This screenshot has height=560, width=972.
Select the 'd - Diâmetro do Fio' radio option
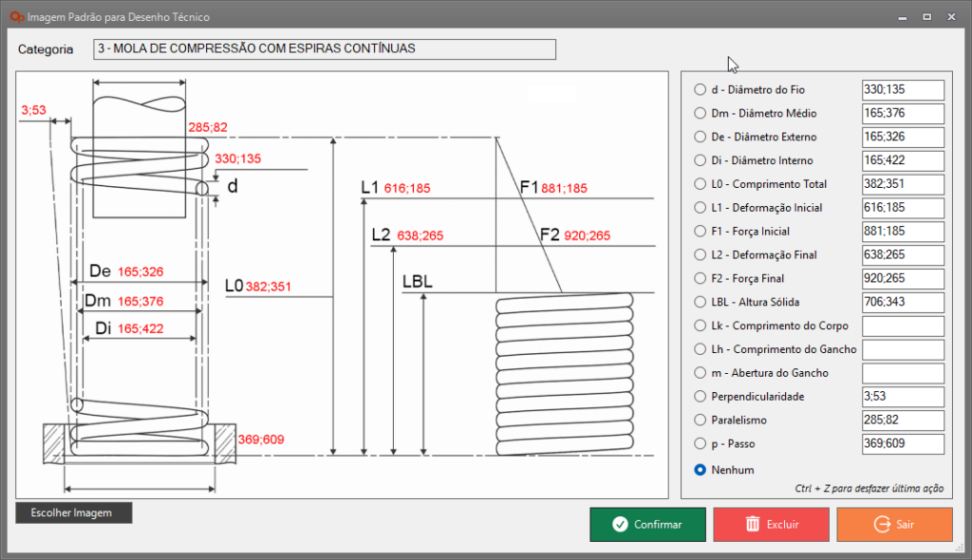point(701,90)
